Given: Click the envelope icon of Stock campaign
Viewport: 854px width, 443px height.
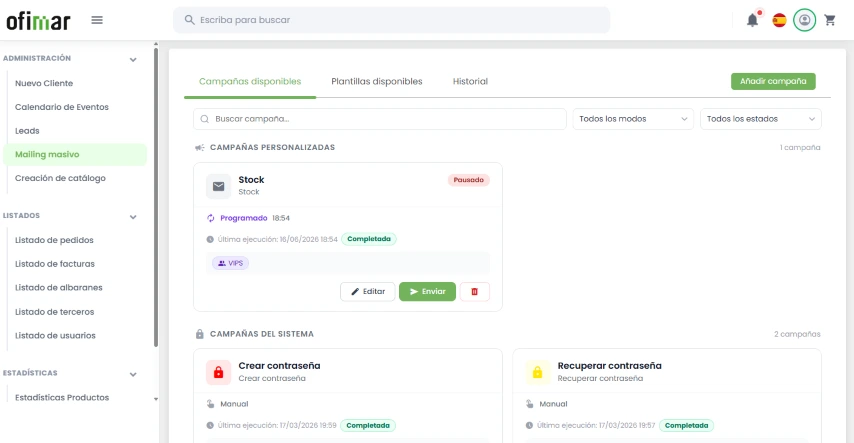Looking at the screenshot, I should tap(218, 186).
